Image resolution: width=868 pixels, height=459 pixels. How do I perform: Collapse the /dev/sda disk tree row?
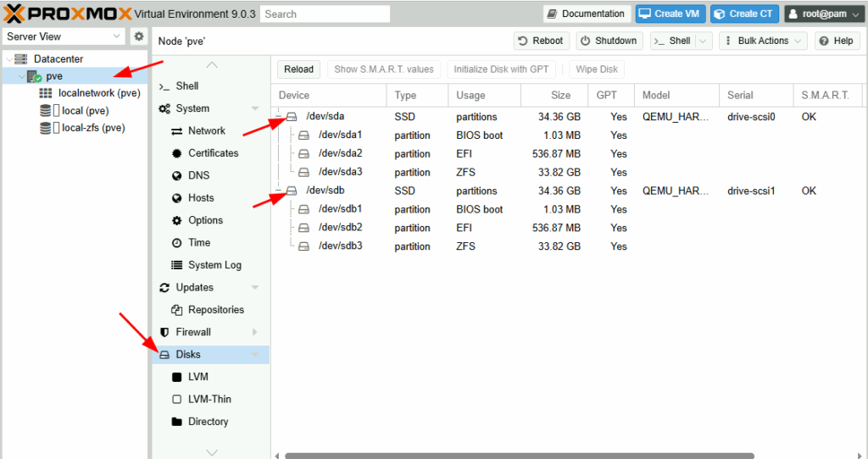click(x=279, y=116)
